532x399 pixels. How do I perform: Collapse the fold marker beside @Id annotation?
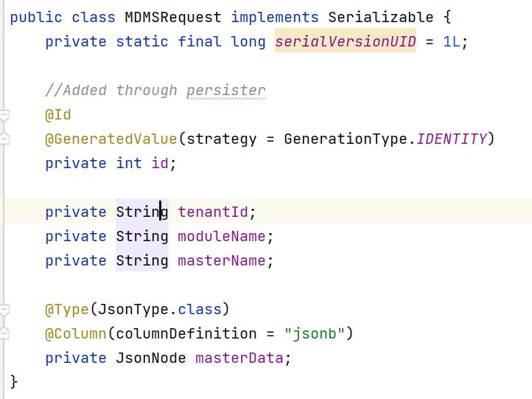pyautogui.click(x=5, y=116)
